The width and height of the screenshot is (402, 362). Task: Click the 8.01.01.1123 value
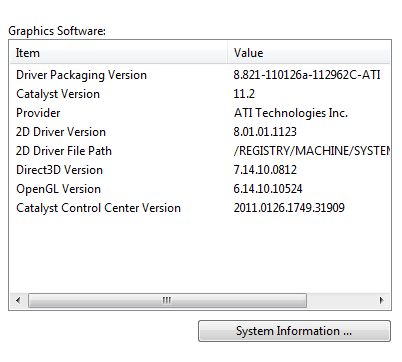tap(265, 132)
